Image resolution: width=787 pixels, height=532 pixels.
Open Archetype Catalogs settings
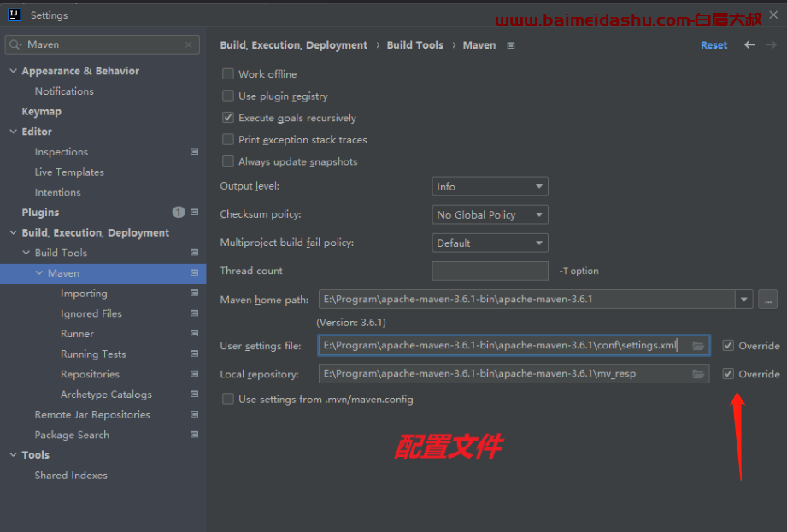click(106, 395)
